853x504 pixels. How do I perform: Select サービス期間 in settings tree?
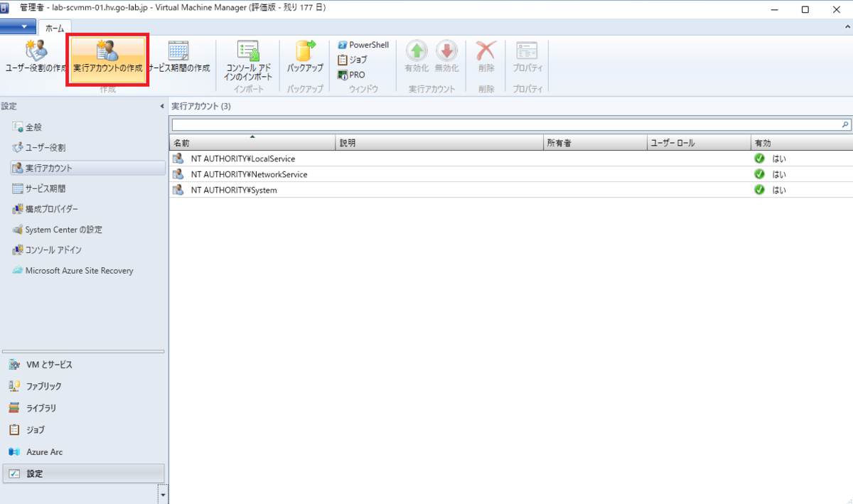[45, 189]
